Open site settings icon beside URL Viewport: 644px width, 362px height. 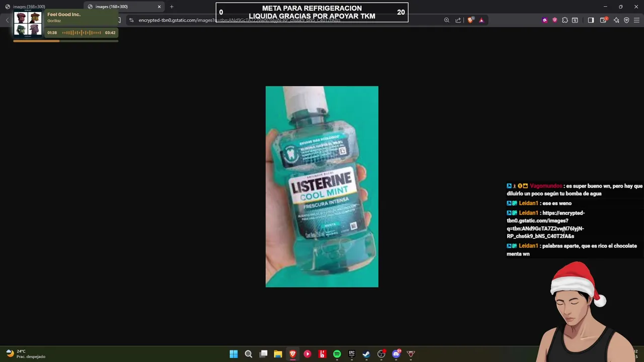131,20
